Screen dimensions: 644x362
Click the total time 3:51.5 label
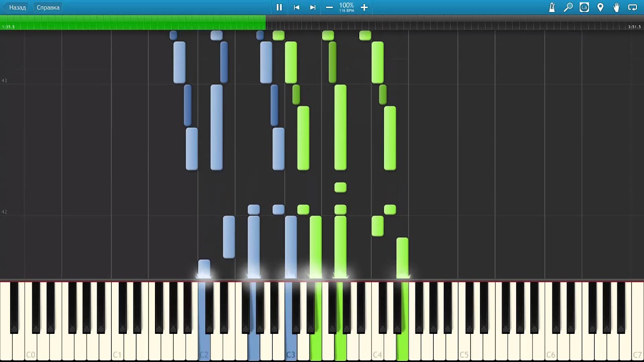(x=634, y=27)
